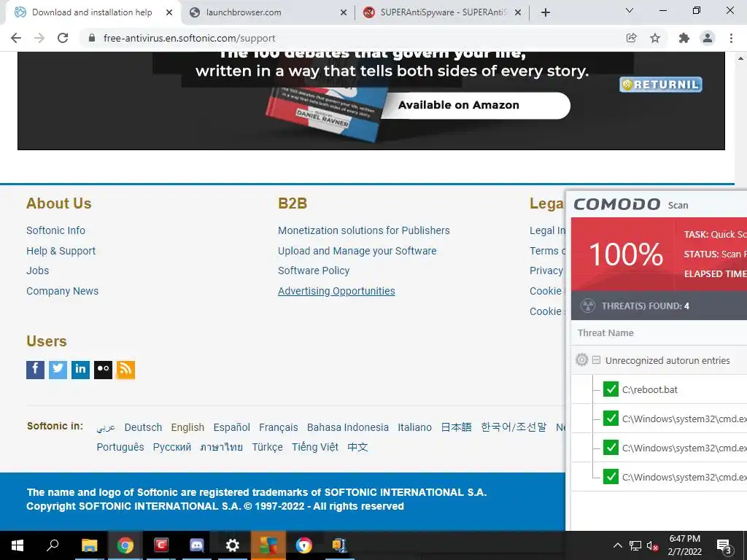Bookmark this page with the star icon
Viewport: 747px width, 560px height.
click(x=655, y=38)
